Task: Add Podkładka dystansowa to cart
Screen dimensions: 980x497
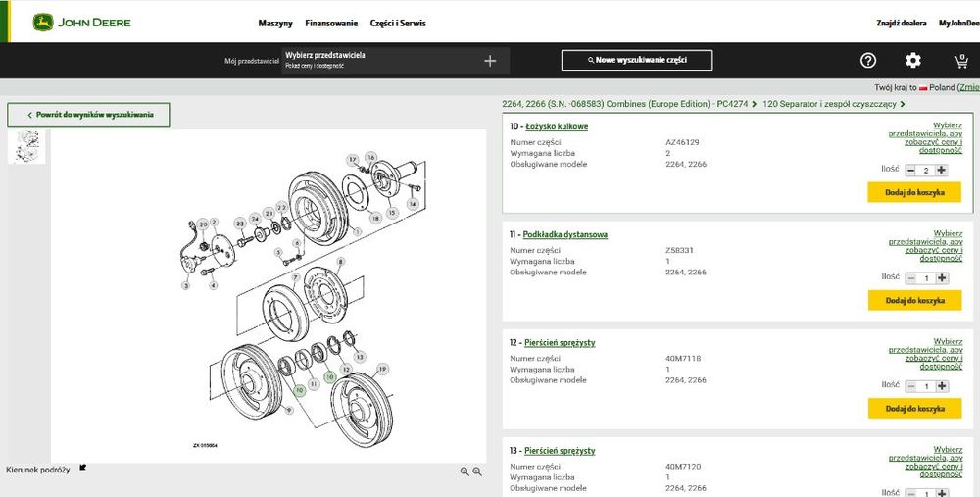Action: point(913,301)
